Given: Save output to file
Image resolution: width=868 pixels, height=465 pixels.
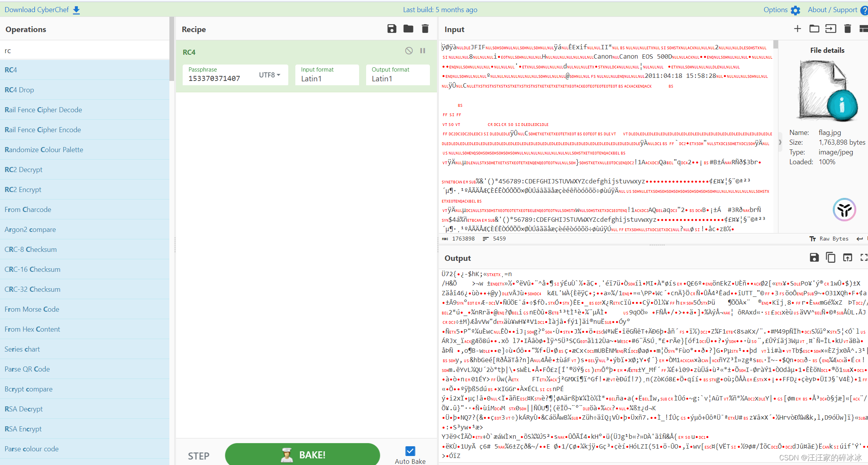Looking at the screenshot, I should (814, 257).
